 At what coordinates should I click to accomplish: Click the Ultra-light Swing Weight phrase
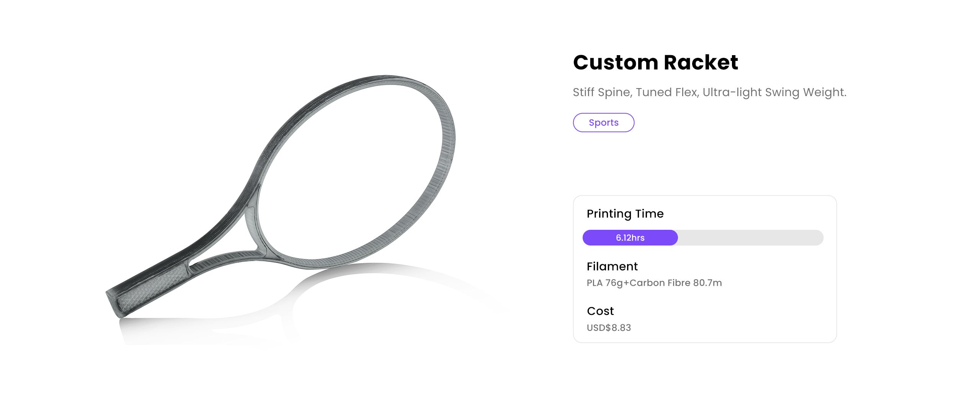(774, 92)
